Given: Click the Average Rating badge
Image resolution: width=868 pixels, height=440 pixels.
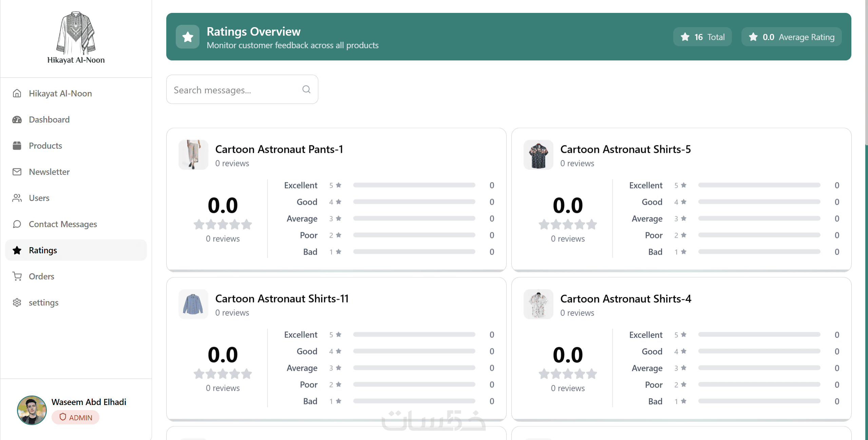Looking at the screenshot, I should pyautogui.click(x=791, y=37).
